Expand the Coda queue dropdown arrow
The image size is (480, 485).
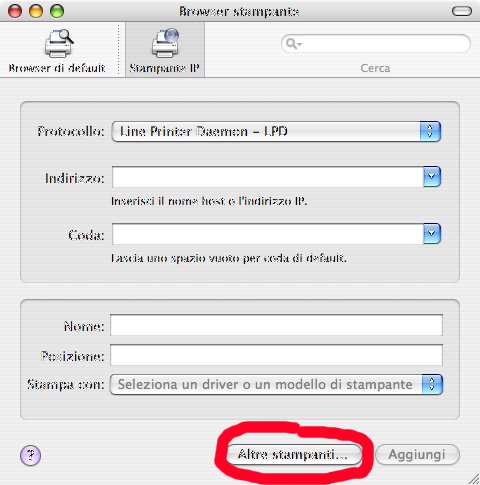pos(432,234)
